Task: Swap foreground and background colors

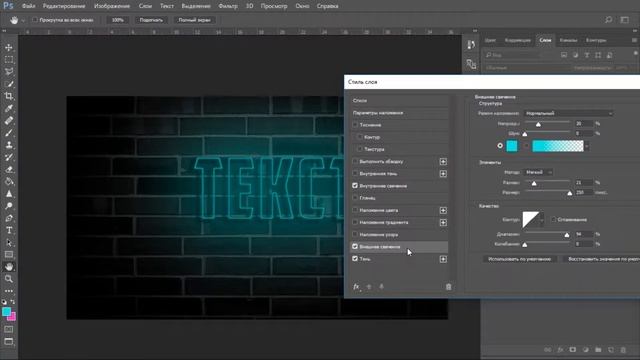Action: point(13,302)
